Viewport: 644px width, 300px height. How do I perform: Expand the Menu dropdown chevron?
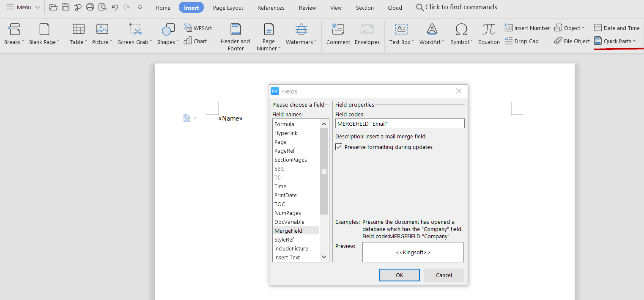click(37, 8)
